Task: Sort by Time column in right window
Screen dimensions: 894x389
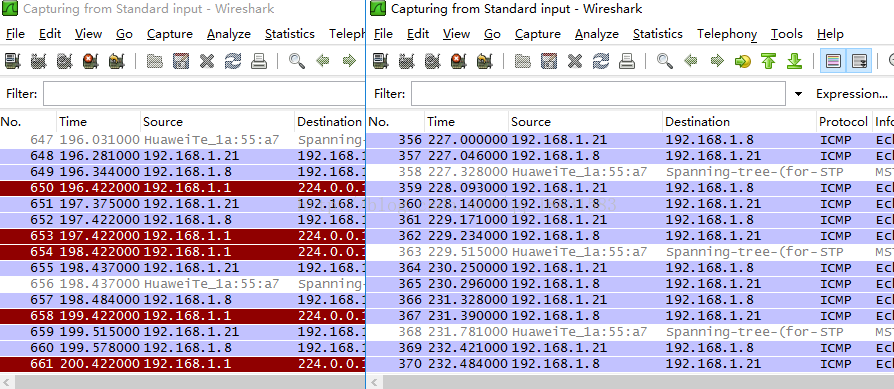Action: (466, 121)
